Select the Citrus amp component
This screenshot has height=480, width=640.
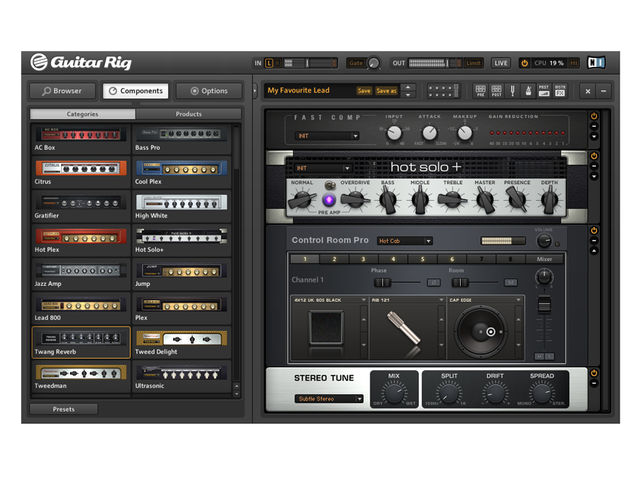pyautogui.click(x=81, y=173)
